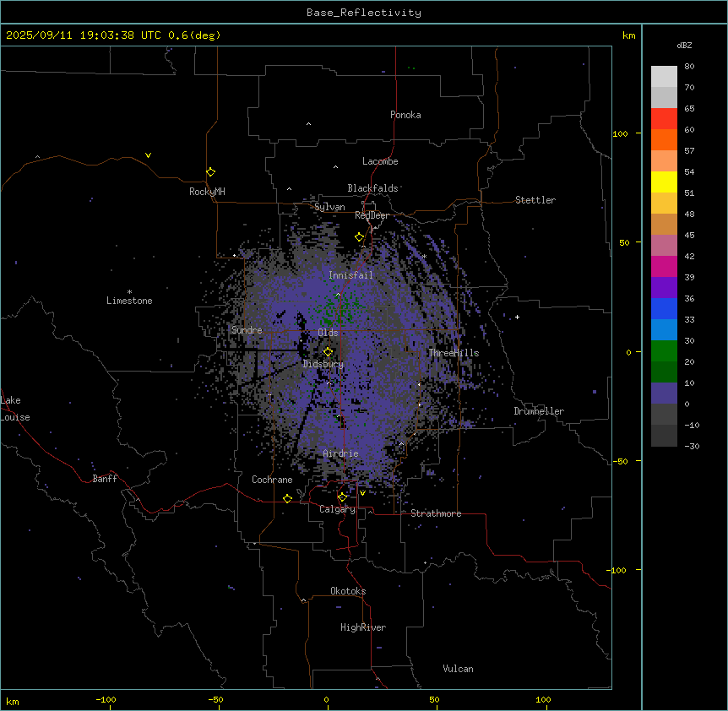Click the yellow diamond marker above RockyMH
The image size is (728, 711).
(210, 172)
